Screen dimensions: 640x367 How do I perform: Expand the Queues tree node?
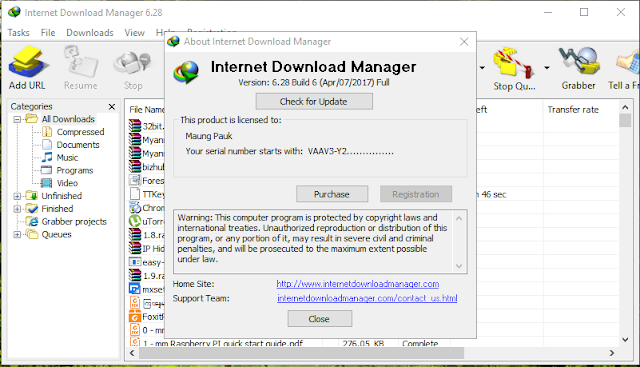(17, 234)
